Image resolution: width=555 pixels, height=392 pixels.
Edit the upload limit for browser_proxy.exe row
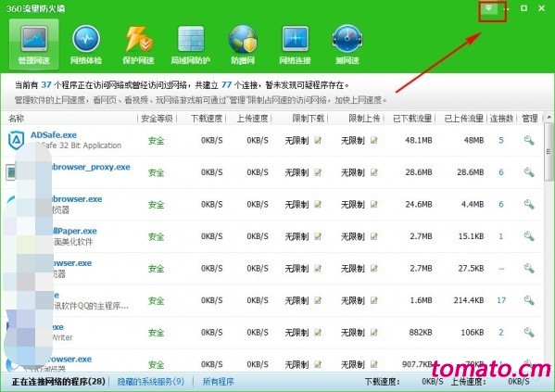[373, 172]
